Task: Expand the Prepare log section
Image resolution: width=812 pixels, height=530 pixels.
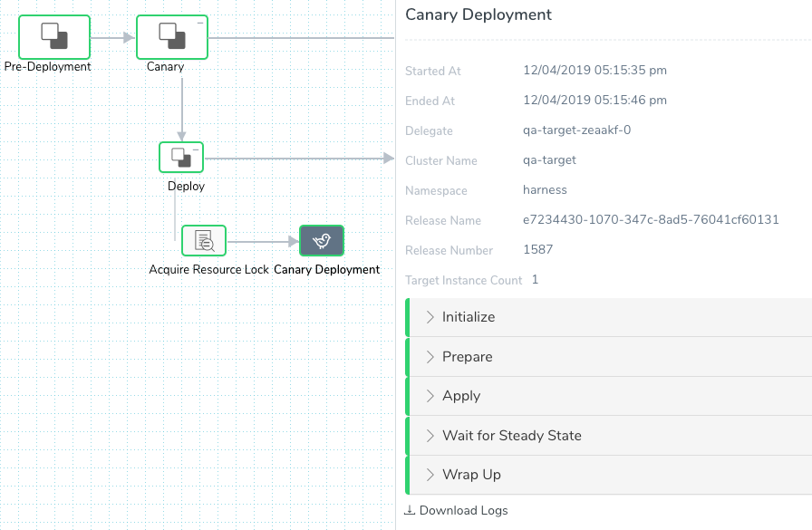Action: (608, 357)
